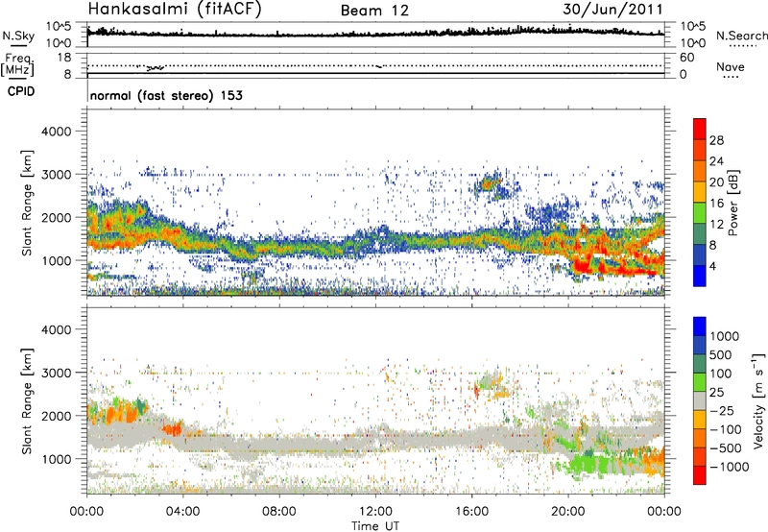Viewport: 768px width, 532px height.
Task: Click the 'Time UT' axis title
Action: (x=375, y=526)
